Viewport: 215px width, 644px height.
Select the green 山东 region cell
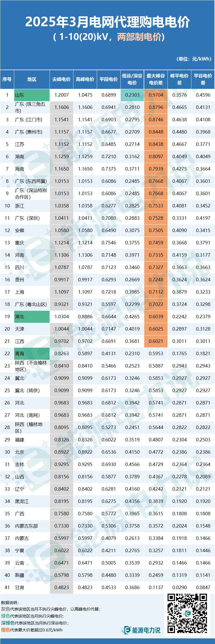(x=32, y=95)
